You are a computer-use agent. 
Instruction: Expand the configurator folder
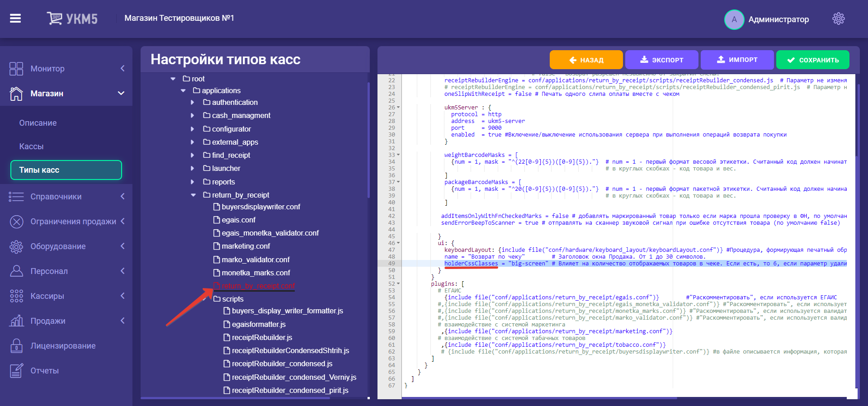coord(193,129)
